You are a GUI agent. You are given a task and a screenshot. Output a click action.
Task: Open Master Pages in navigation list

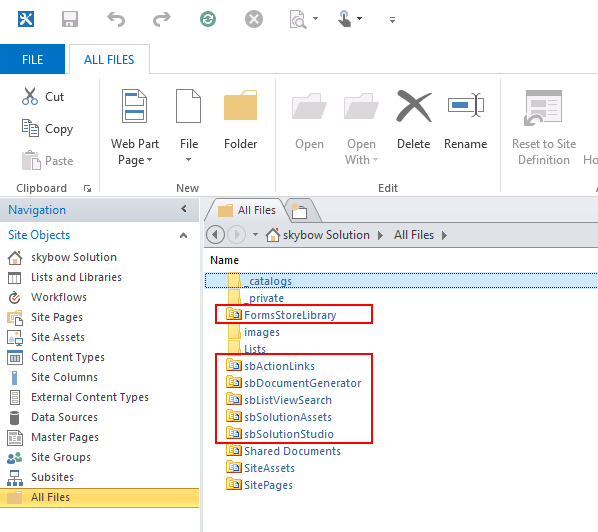(64, 437)
